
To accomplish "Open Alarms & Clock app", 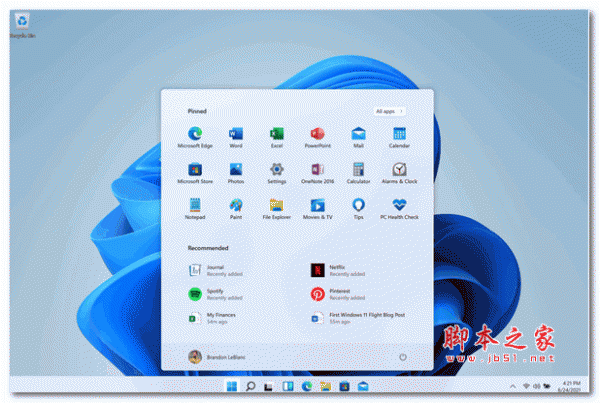I will 399,172.
